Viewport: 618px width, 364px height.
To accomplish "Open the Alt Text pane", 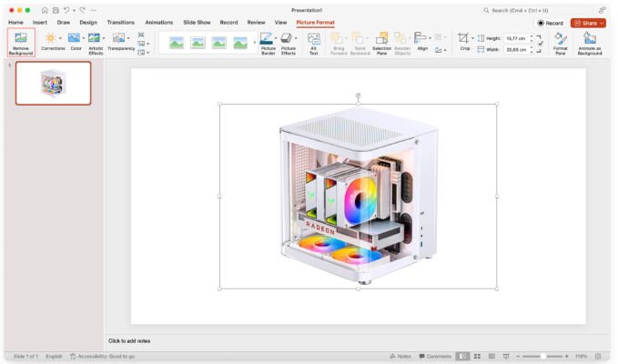I will pos(314,44).
